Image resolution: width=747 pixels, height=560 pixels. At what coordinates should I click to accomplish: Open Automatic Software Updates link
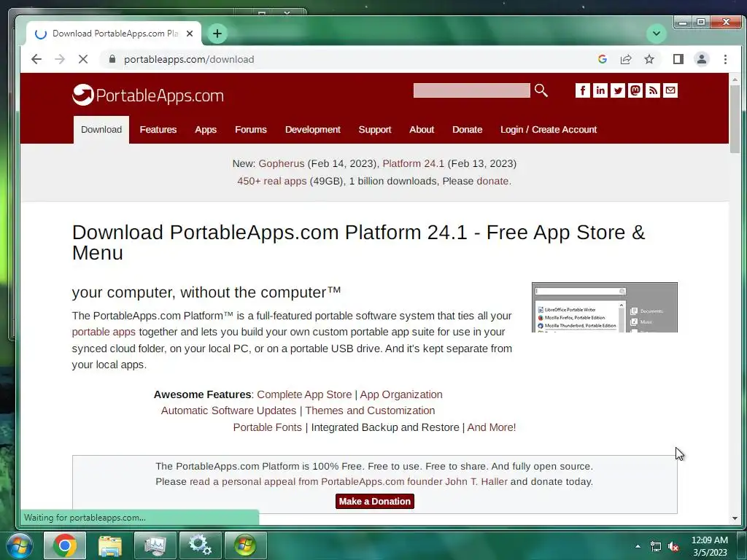point(228,411)
